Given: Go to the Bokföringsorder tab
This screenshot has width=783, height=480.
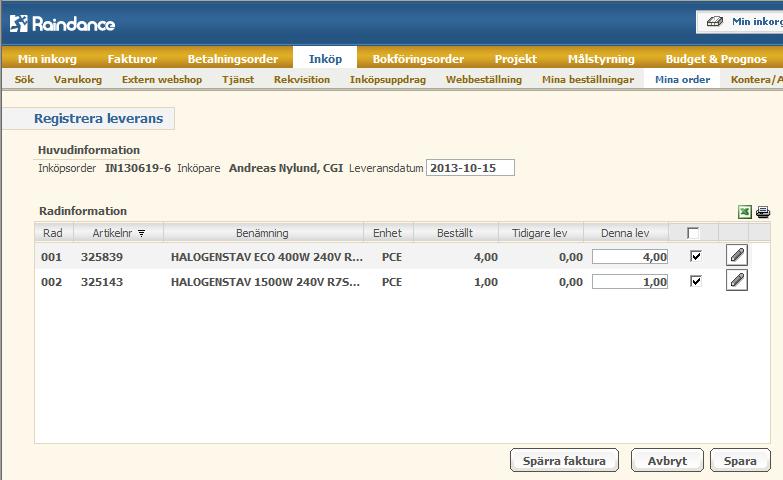Looking at the screenshot, I should coord(418,59).
